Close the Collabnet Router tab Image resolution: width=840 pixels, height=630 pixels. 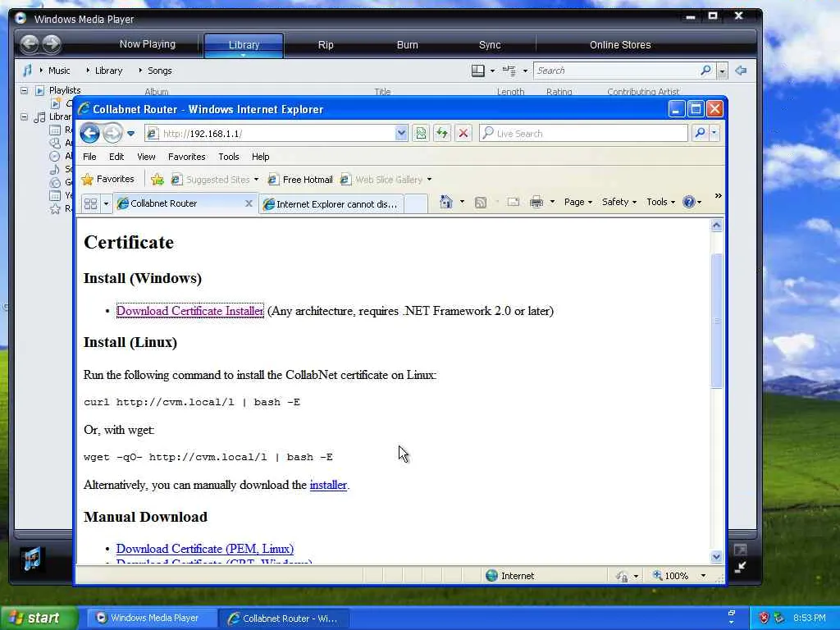coord(249,203)
